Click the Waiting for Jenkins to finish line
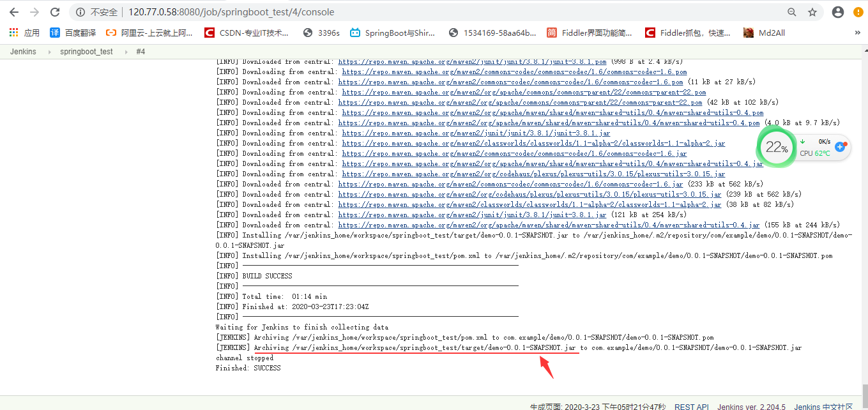The image size is (868, 410). point(301,328)
